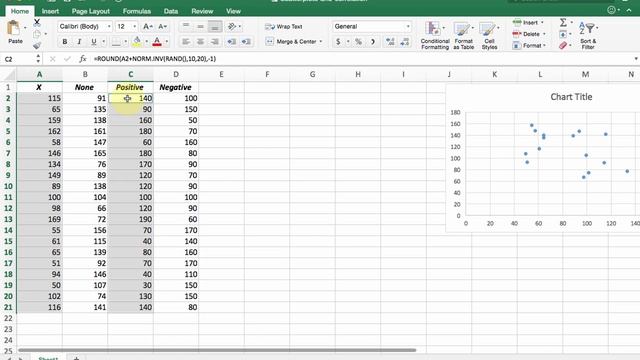Open the fill color dropdown arrow
The width and height of the screenshot is (640, 360).
(147, 42)
